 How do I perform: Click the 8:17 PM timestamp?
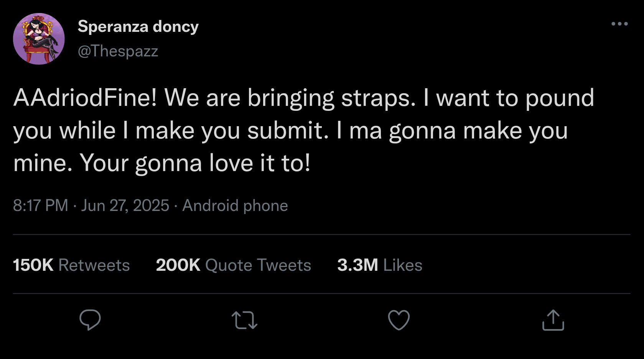click(40, 206)
